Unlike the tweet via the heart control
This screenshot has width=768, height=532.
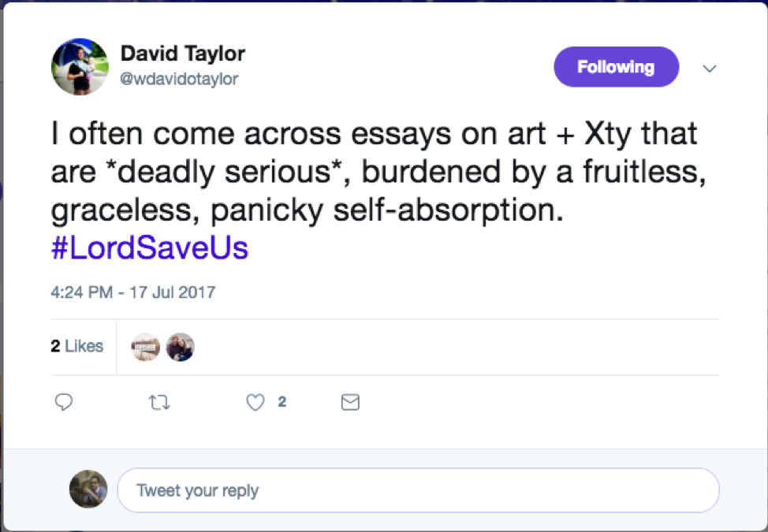[x=255, y=402]
